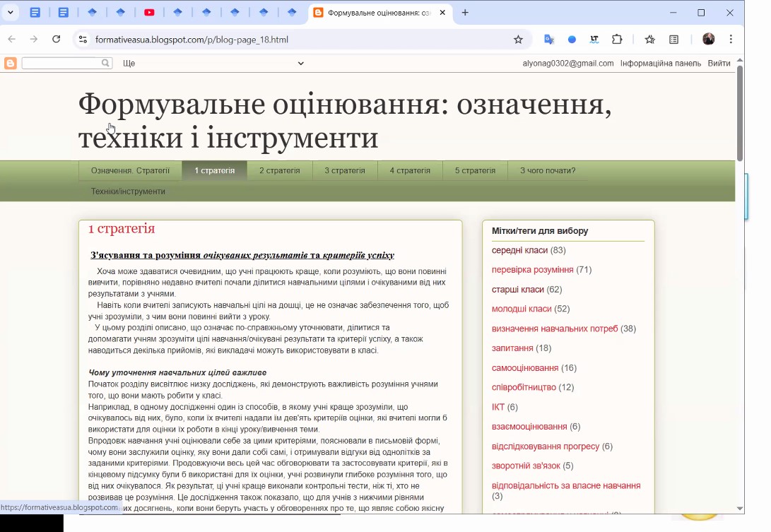Image resolution: width=771 pixels, height=532 pixels.
Task: Reload the current page
Action: (56, 40)
